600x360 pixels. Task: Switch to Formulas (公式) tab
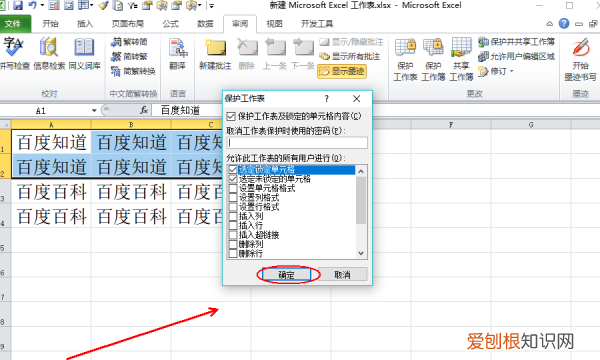click(171, 24)
